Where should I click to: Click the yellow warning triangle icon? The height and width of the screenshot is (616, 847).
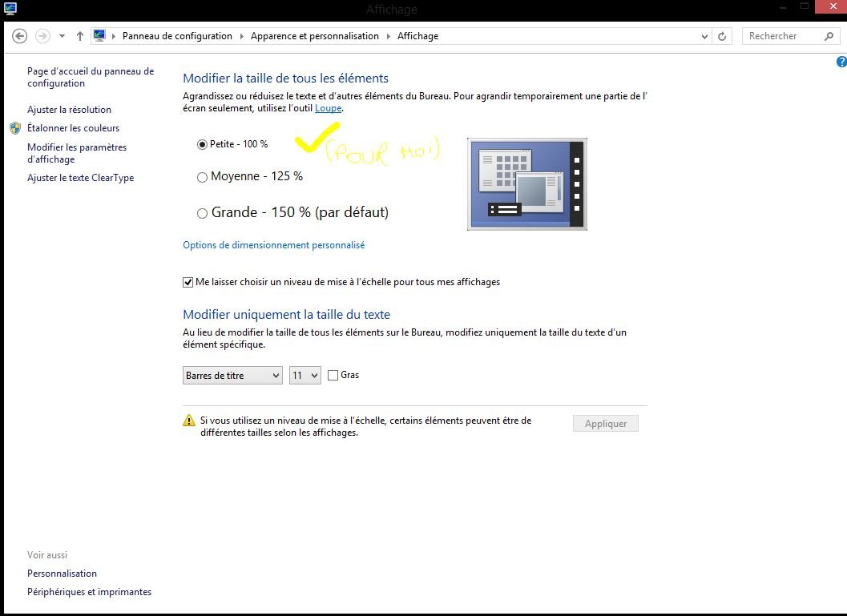click(x=189, y=421)
